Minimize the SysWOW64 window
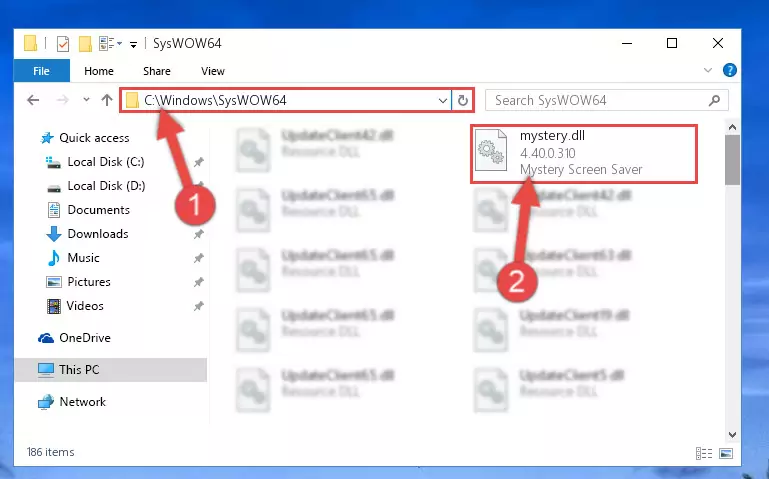769x479 pixels. [627, 43]
